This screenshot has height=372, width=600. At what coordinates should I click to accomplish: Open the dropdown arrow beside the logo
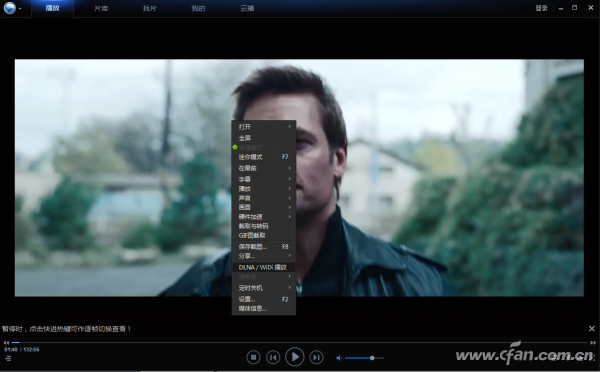click(20, 8)
